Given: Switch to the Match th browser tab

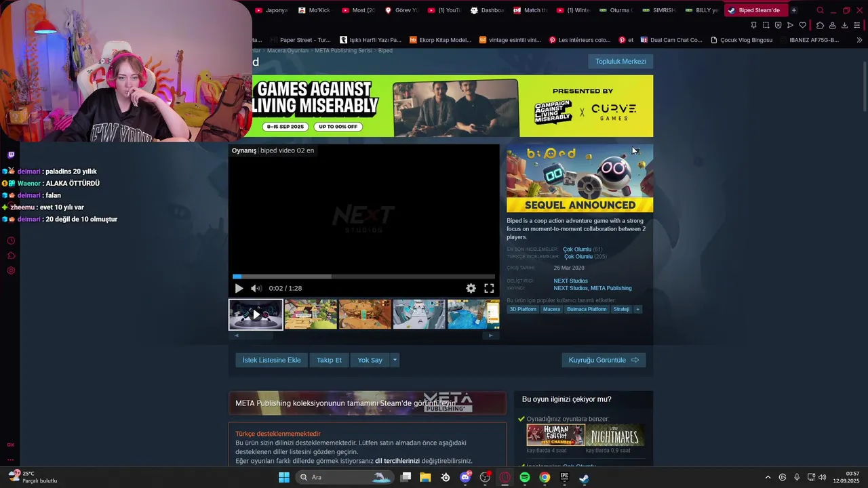Looking at the screenshot, I should click(x=530, y=10).
